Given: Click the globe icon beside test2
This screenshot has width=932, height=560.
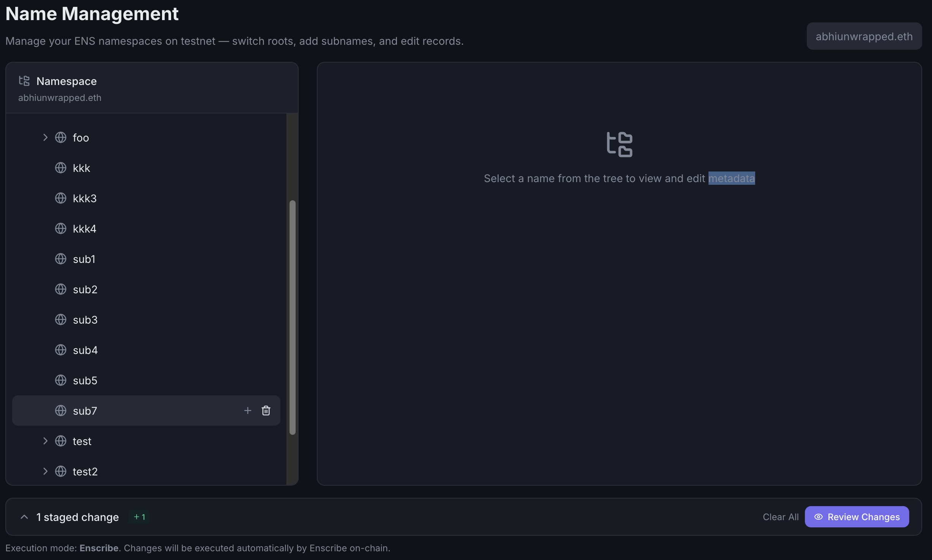Looking at the screenshot, I should (61, 471).
